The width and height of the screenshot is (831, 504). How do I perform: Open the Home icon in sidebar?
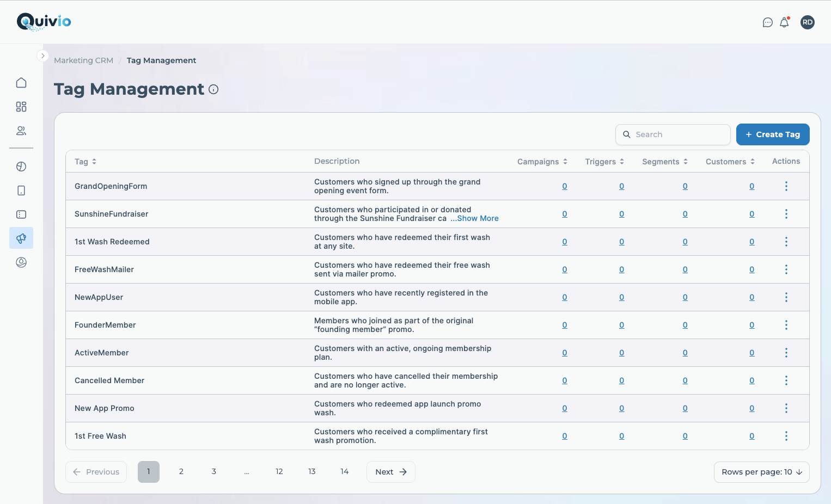pos(21,83)
